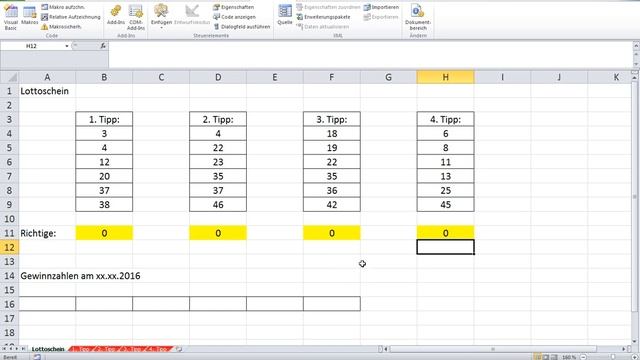This screenshot has width=640, height=360.
Task: Open control Eigenschaften
Action: 233,7
